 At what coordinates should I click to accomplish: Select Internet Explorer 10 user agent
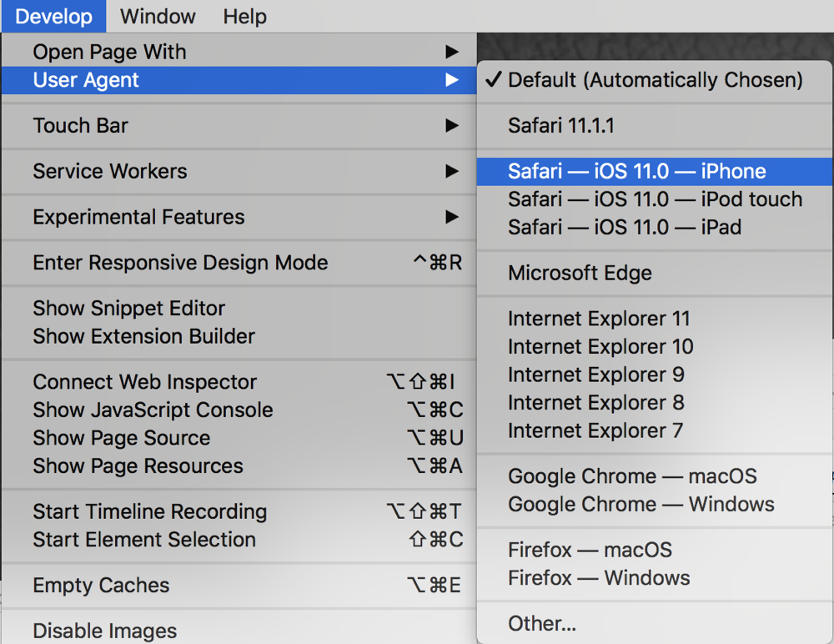[655, 347]
